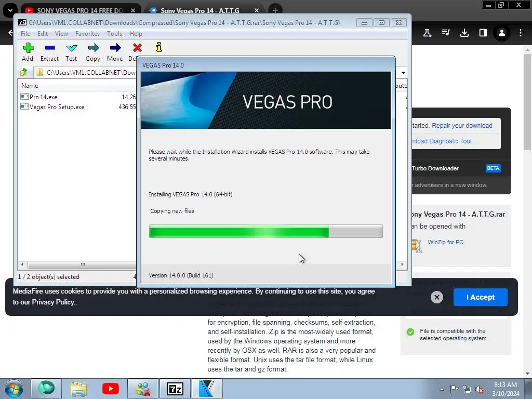Click the VEGAS Pro installation progress bar
The height and width of the screenshot is (399, 532).
tap(265, 231)
